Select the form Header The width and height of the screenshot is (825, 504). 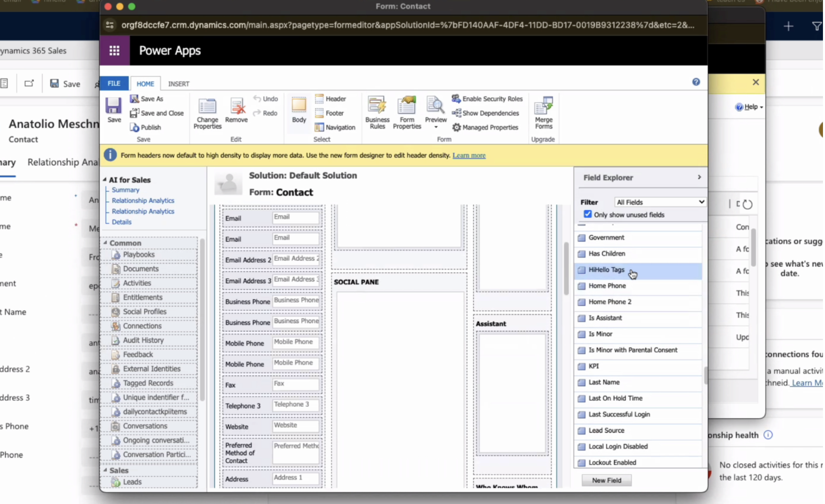331,99
